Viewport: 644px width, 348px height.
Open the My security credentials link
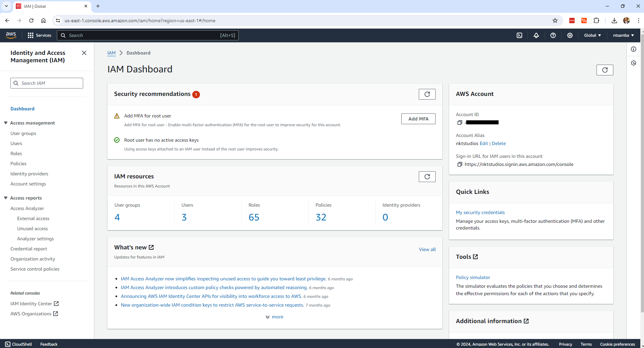click(480, 212)
